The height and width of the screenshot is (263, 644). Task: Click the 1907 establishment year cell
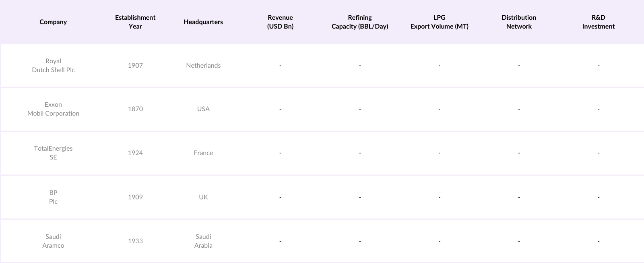[x=135, y=65]
